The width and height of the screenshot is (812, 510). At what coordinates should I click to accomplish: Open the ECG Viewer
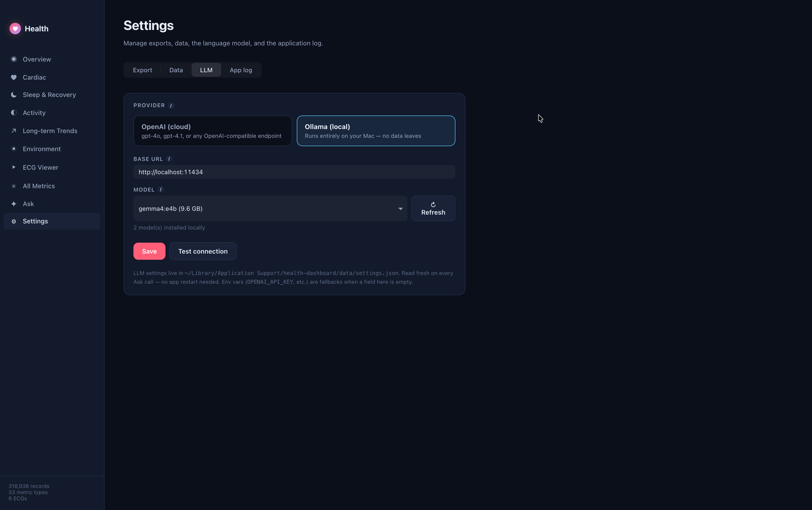point(52,167)
